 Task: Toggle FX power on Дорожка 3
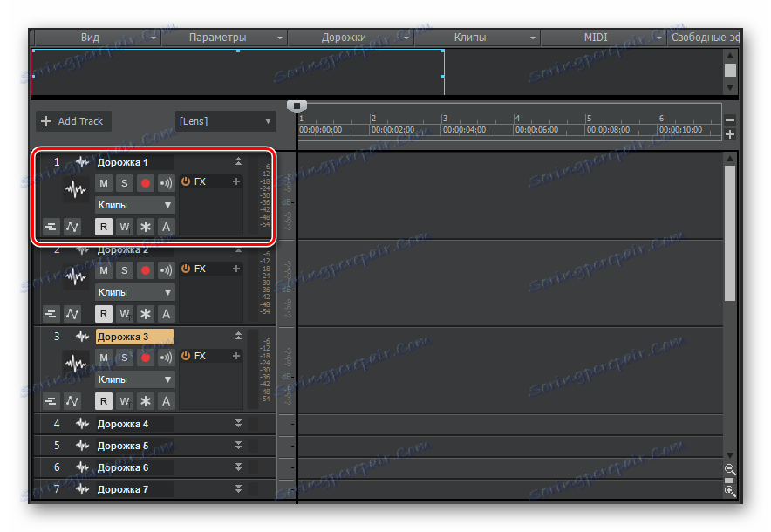pos(186,356)
